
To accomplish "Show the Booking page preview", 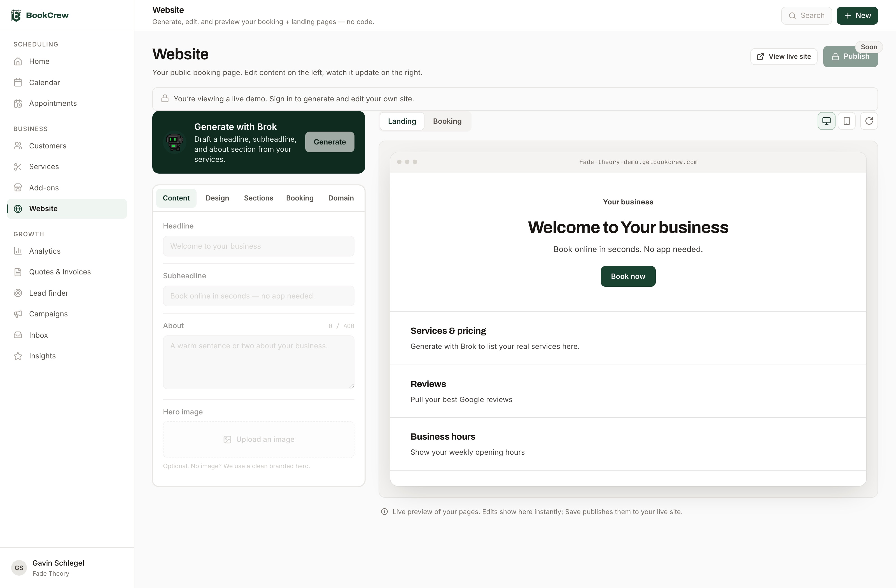I will pyautogui.click(x=447, y=121).
